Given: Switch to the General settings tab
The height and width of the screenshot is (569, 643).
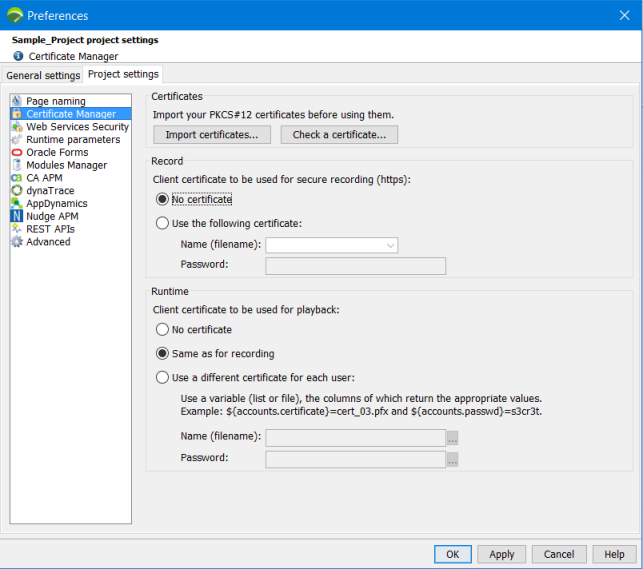Looking at the screenshot, I should (42, 75).
